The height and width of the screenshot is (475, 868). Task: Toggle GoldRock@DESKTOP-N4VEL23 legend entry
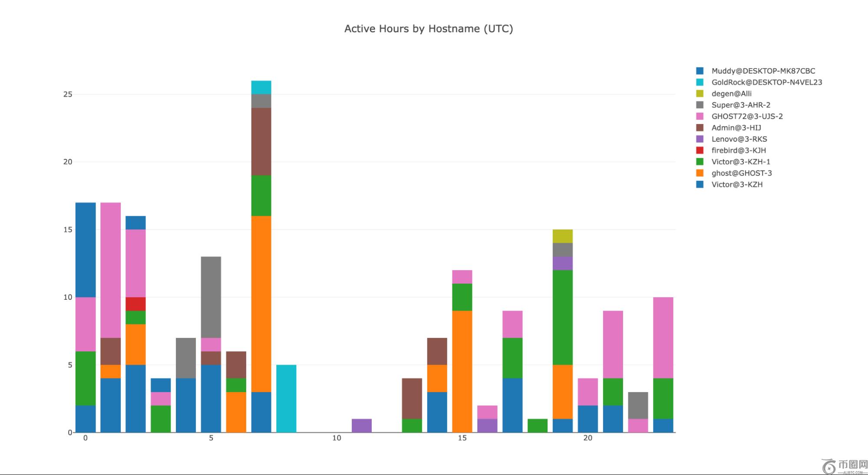(766, 82)
